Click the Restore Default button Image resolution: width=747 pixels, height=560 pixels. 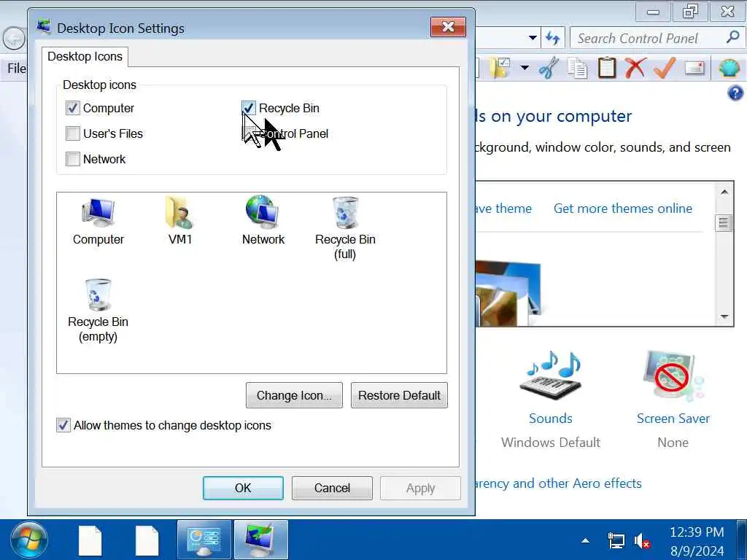399,395
